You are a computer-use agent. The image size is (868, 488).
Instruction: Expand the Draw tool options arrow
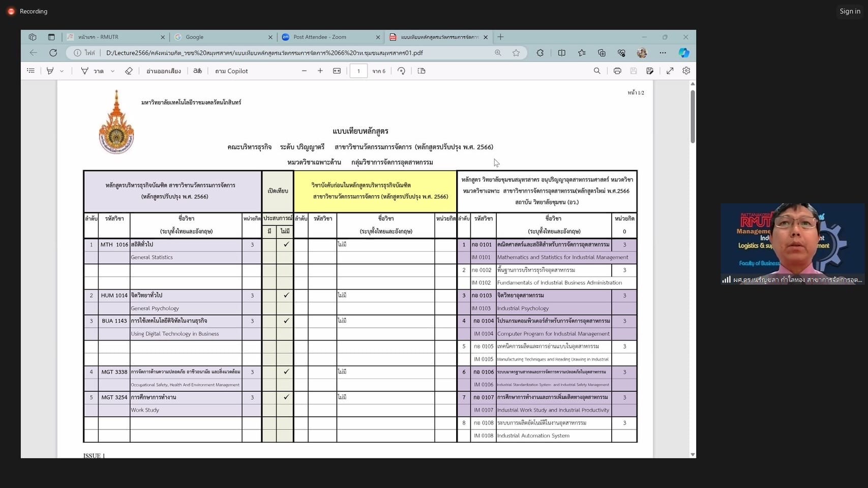[112, 71]
